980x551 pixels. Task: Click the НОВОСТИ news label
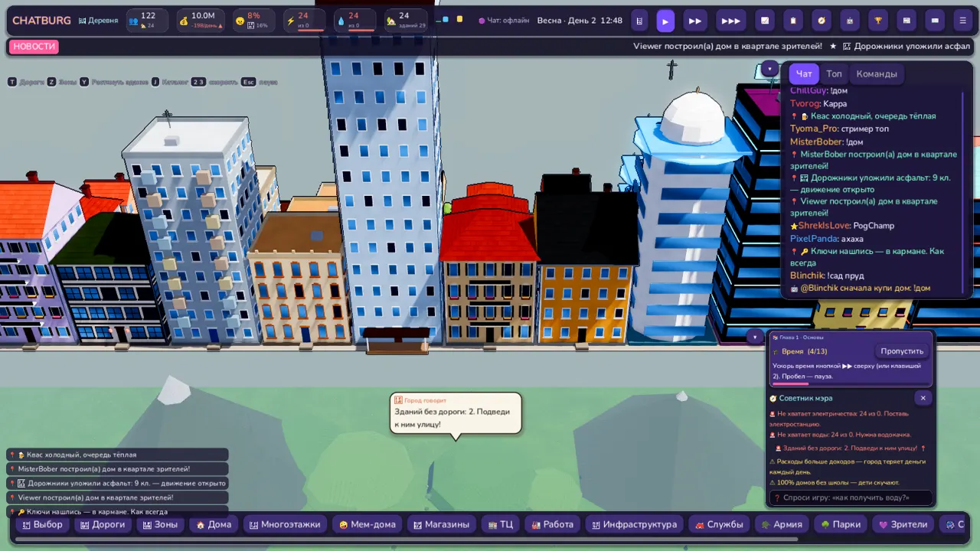click(34, 47)
